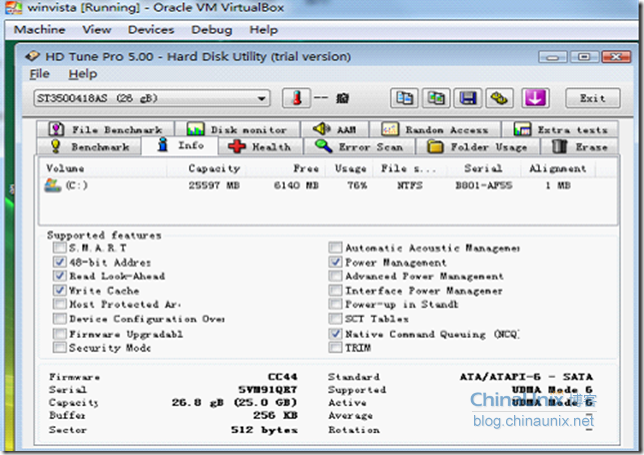The height and width of the screenshot is (455, 644).
Task: Toggle the Read Look-Ahead checkbox
Action: tap(60, 276)
